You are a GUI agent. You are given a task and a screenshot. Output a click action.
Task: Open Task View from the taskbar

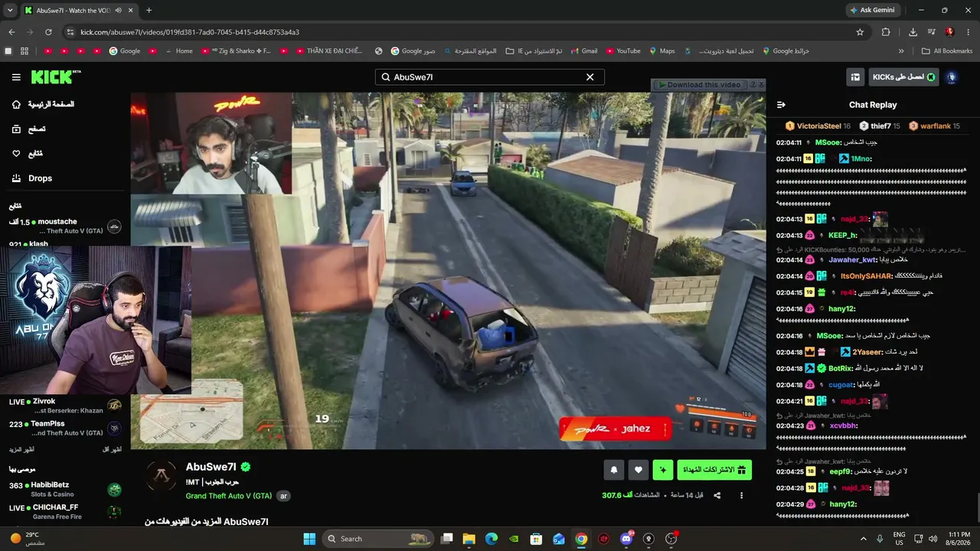[x=447, y=539]
